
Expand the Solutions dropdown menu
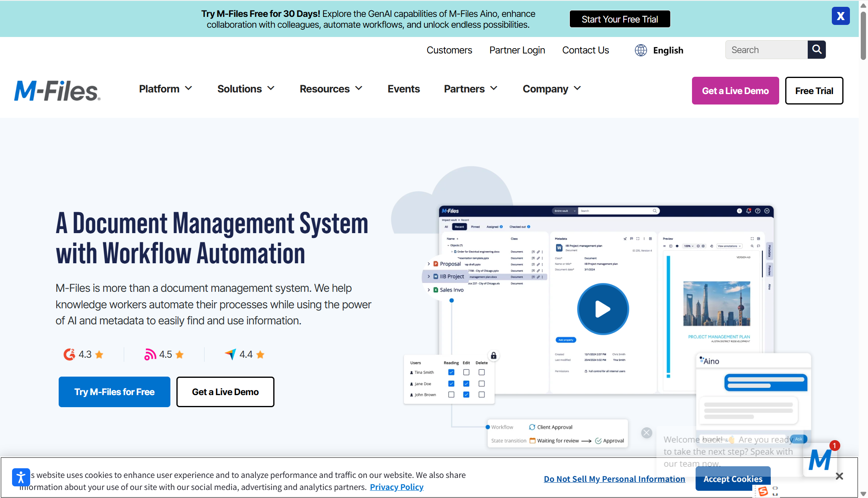pos(246,89)
